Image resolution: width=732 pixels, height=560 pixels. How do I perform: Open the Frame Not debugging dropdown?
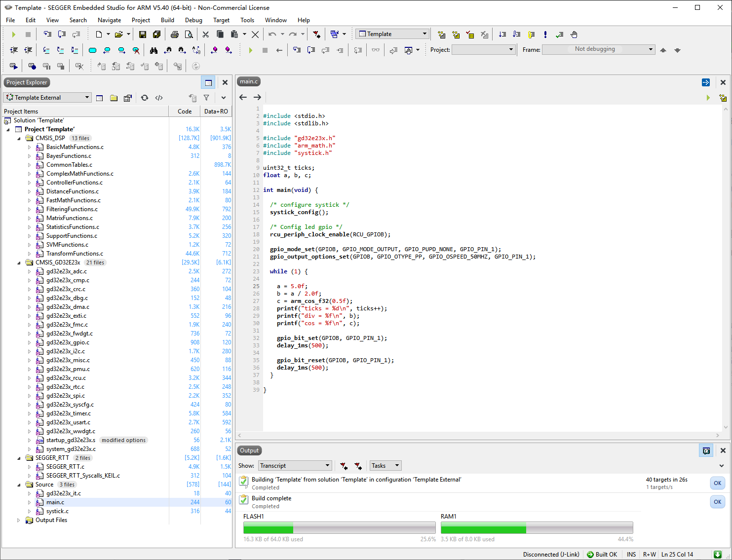pyautogui.click(x=598, y=49)
